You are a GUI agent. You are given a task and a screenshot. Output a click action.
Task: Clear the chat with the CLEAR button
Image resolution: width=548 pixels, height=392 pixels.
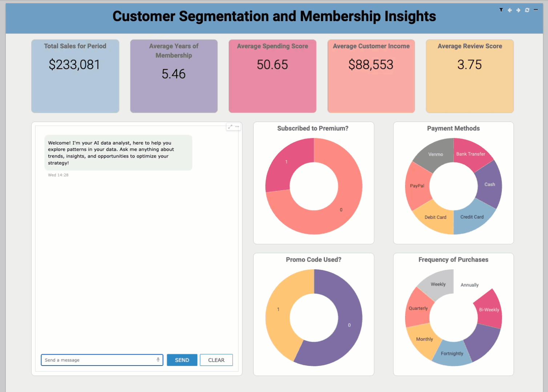click(216, 360)
